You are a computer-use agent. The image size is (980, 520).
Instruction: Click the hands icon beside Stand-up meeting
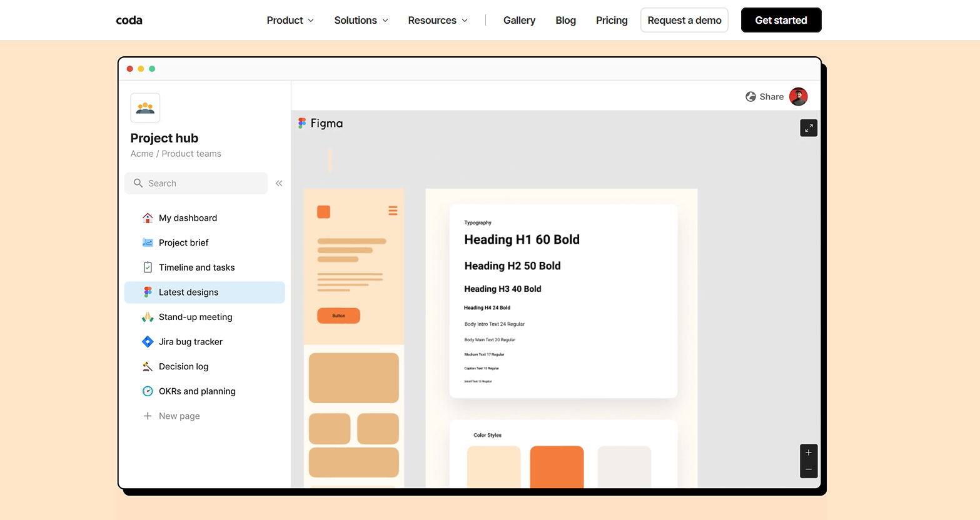[x=148, y=317]
